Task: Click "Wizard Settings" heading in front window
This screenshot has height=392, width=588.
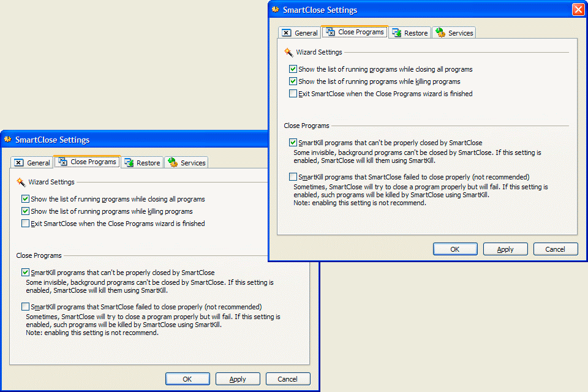Action: click(x=318, y=52)
